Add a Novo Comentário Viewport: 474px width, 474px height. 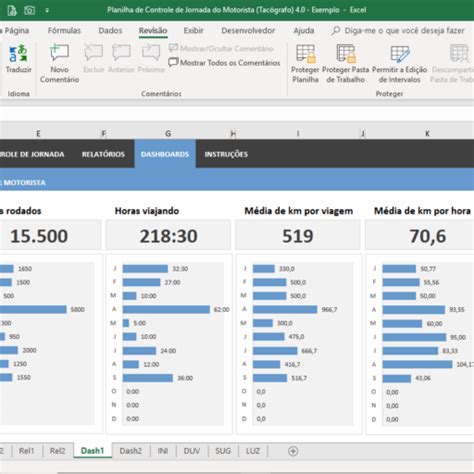[x=59, y=63]
